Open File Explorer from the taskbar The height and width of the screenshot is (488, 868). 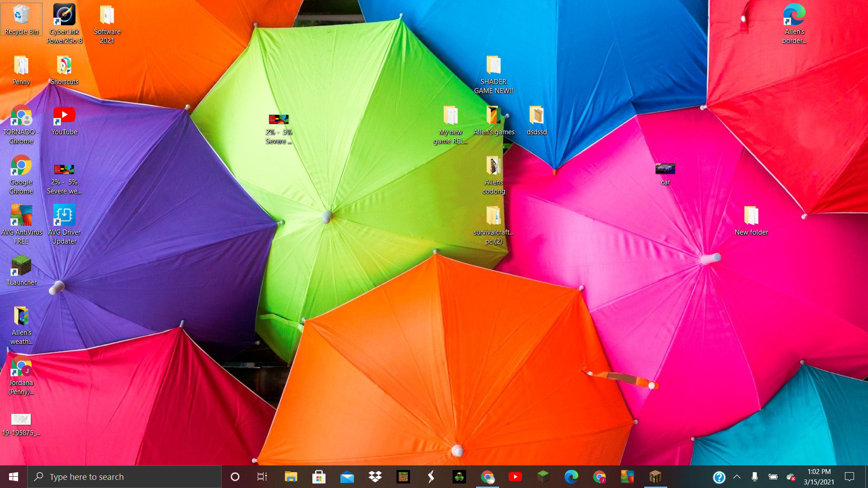291,477
